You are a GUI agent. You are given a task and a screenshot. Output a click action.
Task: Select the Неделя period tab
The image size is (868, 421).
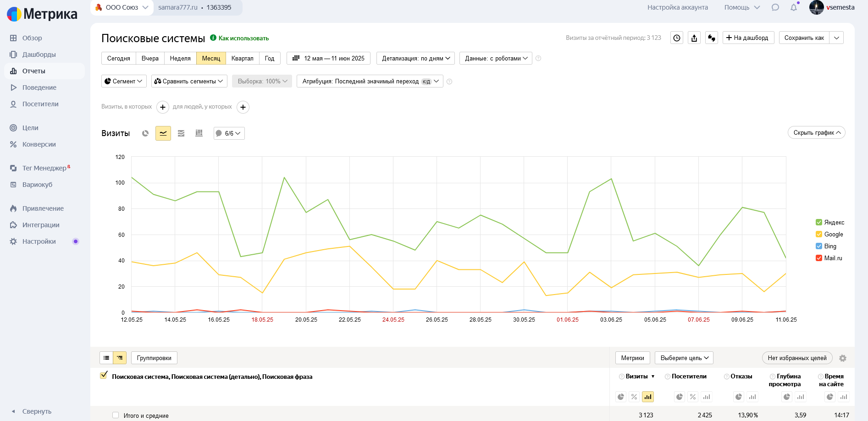pyautogui.click(x=180, y=58)
